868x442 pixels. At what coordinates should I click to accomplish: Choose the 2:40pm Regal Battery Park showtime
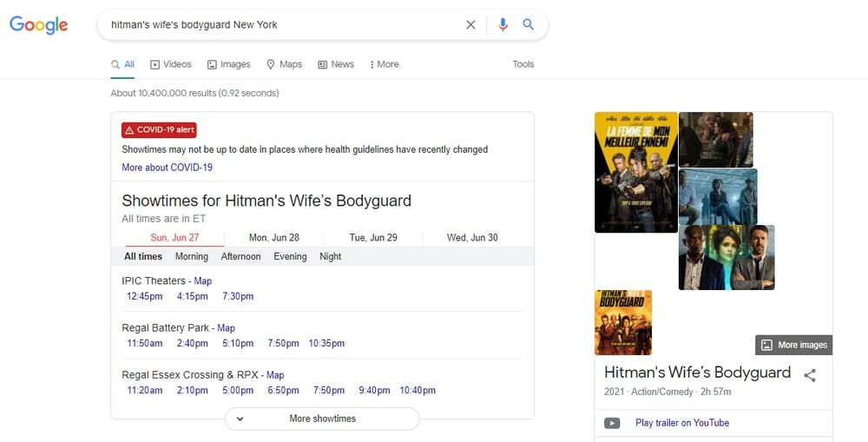193,343
